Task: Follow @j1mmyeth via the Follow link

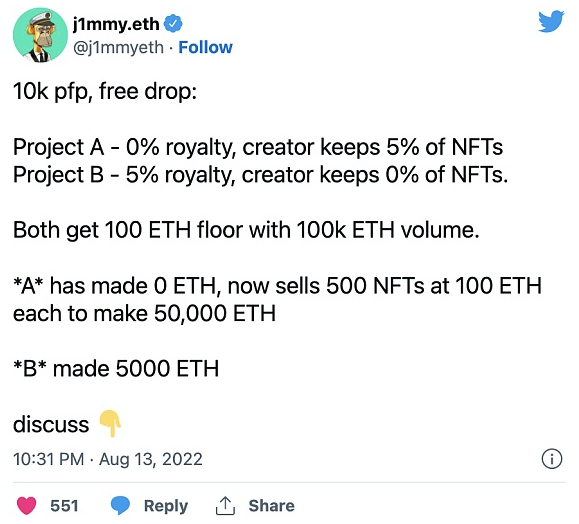Action: point(205,47)
